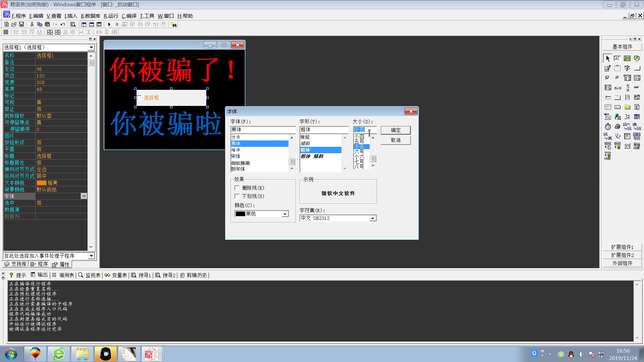Select the radio button component in the palette
The height and width of the screenshot is (362, 644).
click(617, 78)
